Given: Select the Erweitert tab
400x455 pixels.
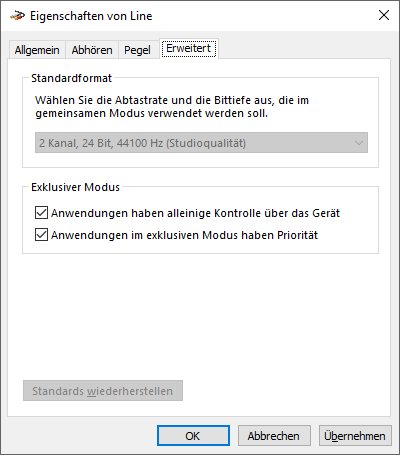Looking at the screenshot, I should (x=189, y=49).
